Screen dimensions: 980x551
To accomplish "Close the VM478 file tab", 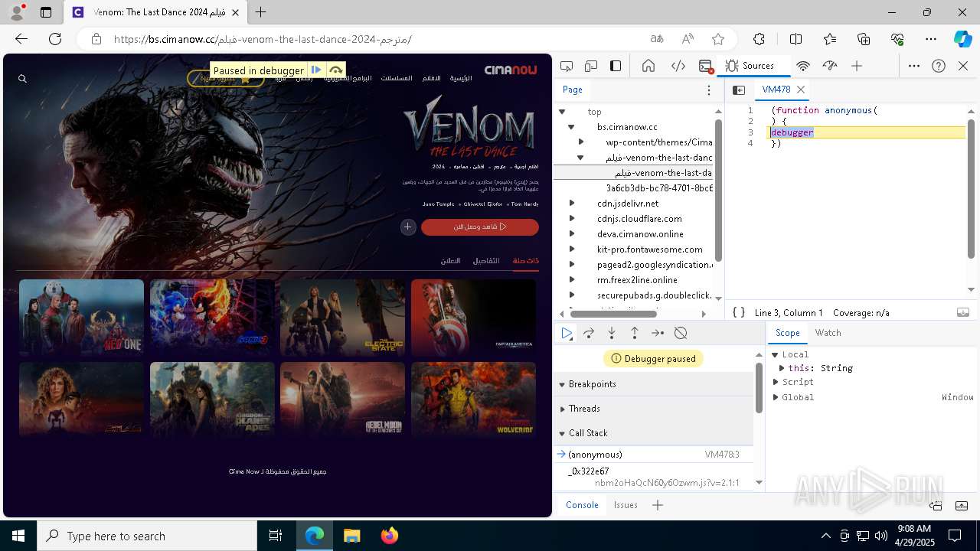I will coord(801,90).
